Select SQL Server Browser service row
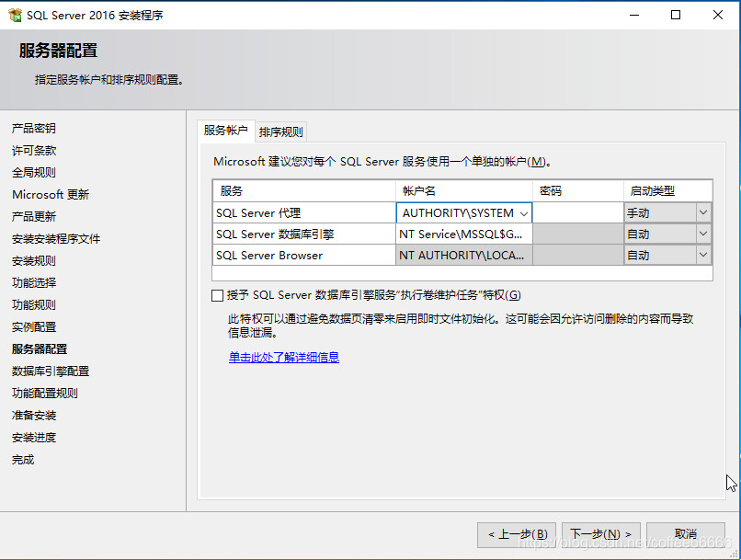This screenshot has height=560, width=741. pos(304,256)
